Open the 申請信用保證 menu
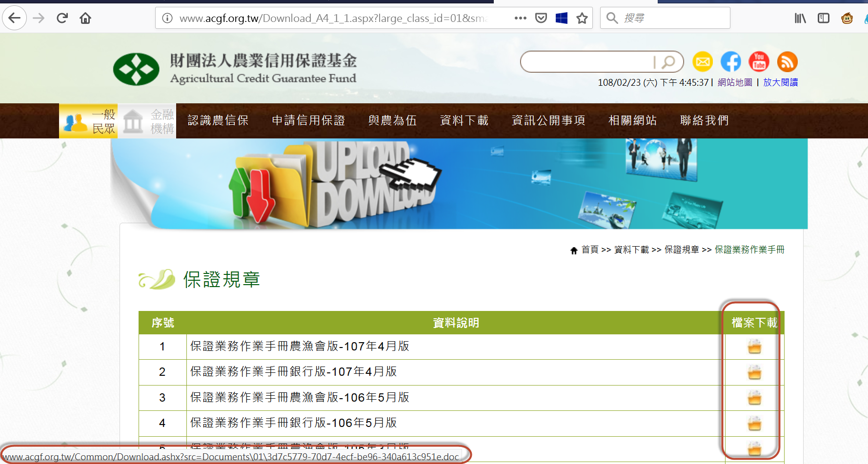Screen dimensions: 868x464 pos(308,120)
